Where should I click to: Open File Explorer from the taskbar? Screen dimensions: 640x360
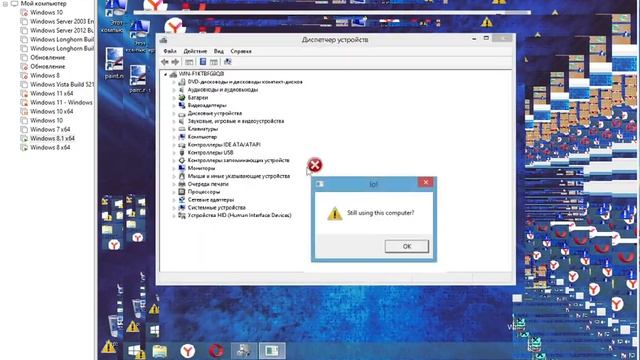[x=160, y=351]
